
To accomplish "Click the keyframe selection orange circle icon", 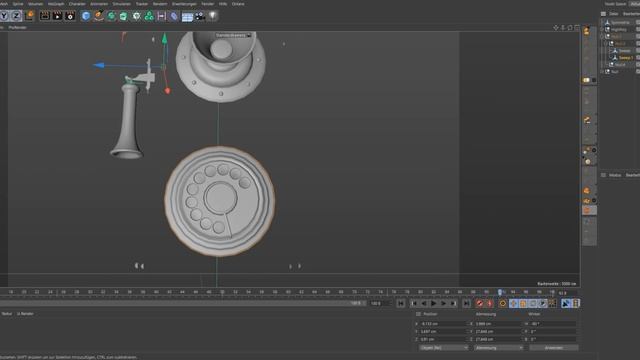I will [503, 303].
